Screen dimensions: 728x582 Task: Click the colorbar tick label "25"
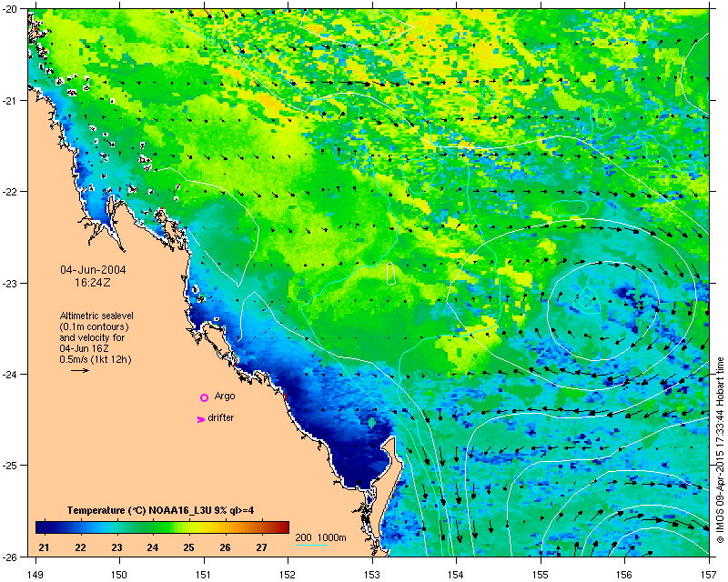(188, 547)
